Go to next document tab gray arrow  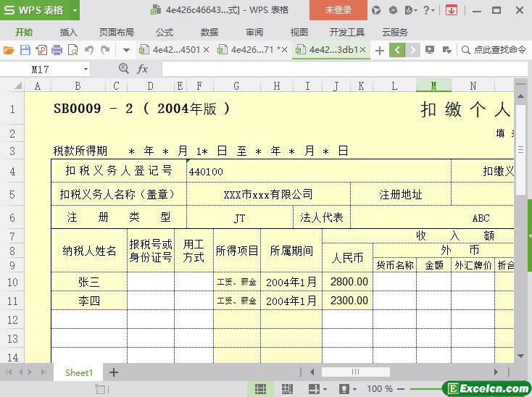[412, 50]
